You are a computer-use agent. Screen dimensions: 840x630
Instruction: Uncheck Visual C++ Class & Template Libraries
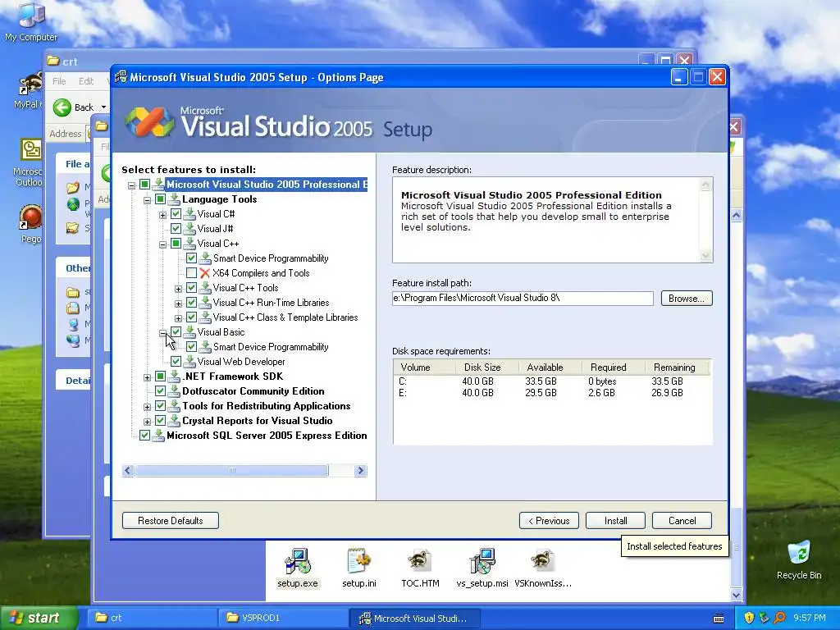coord(191,317)
